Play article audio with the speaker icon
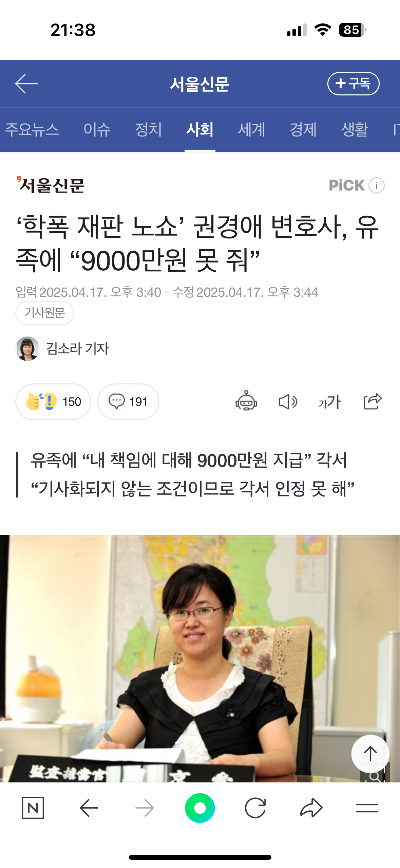400x868 pixels. click(288, 402)
